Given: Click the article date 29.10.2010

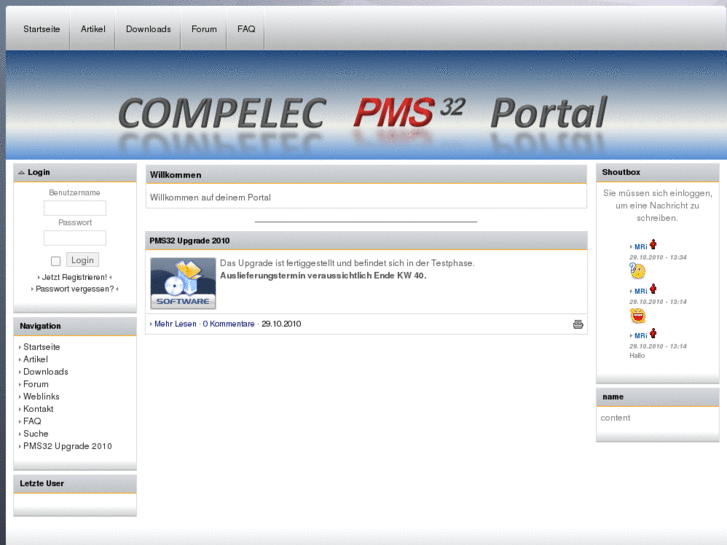Looking at the screenshot, I should pos(281,324).
